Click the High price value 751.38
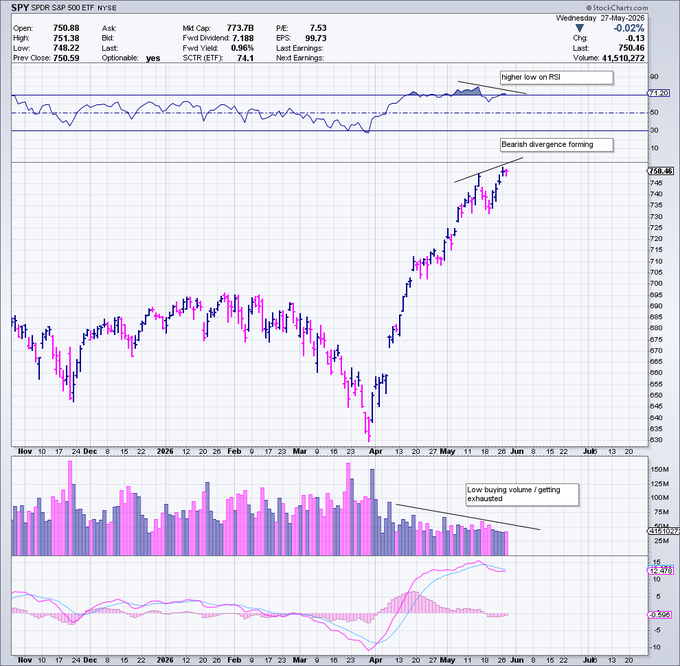 click(x=66, y=38)
